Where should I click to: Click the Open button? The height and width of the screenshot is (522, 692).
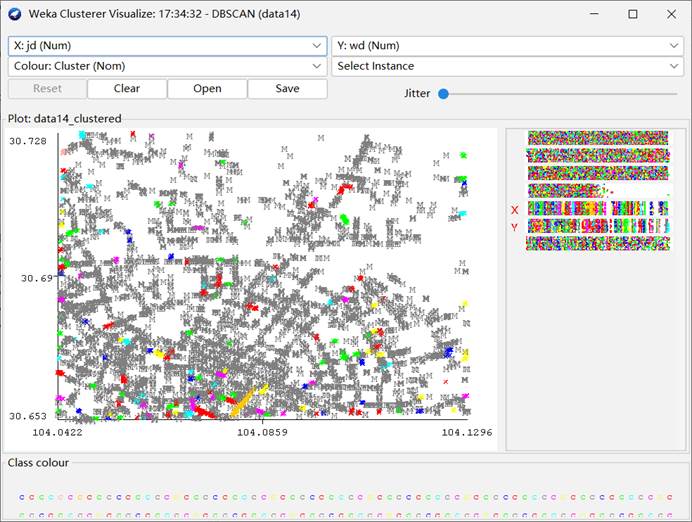(207, 89)
